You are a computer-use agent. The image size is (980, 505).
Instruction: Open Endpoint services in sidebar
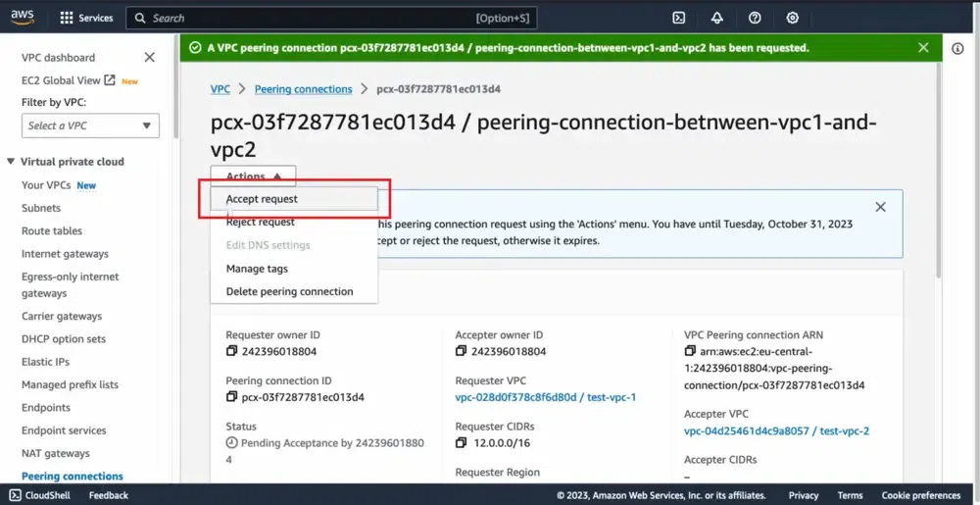pyautogui.click(x=64, y=430)
